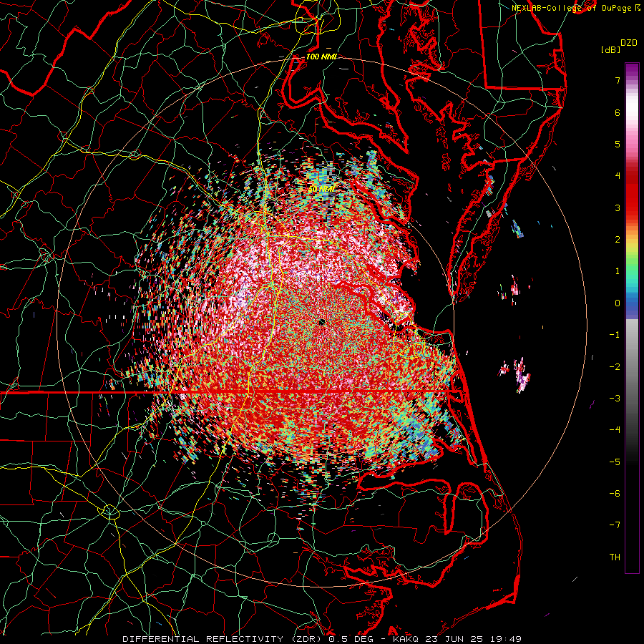The image size is (644, 644).
Task: Click the KAKQ station identifier
Action: coord(406,639)
